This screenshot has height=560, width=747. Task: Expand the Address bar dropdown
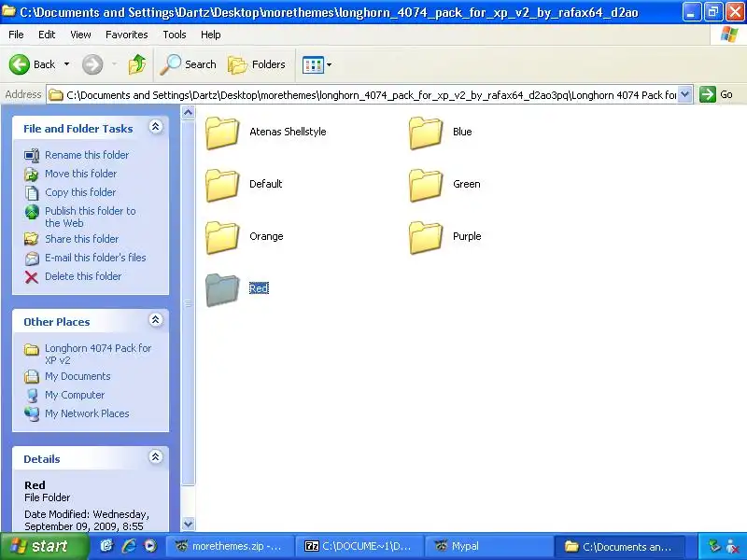tap(684, 95)
